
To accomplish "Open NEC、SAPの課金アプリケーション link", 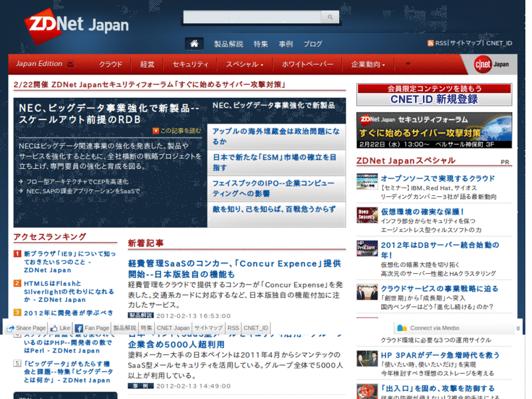I will [x=83, y=192].
